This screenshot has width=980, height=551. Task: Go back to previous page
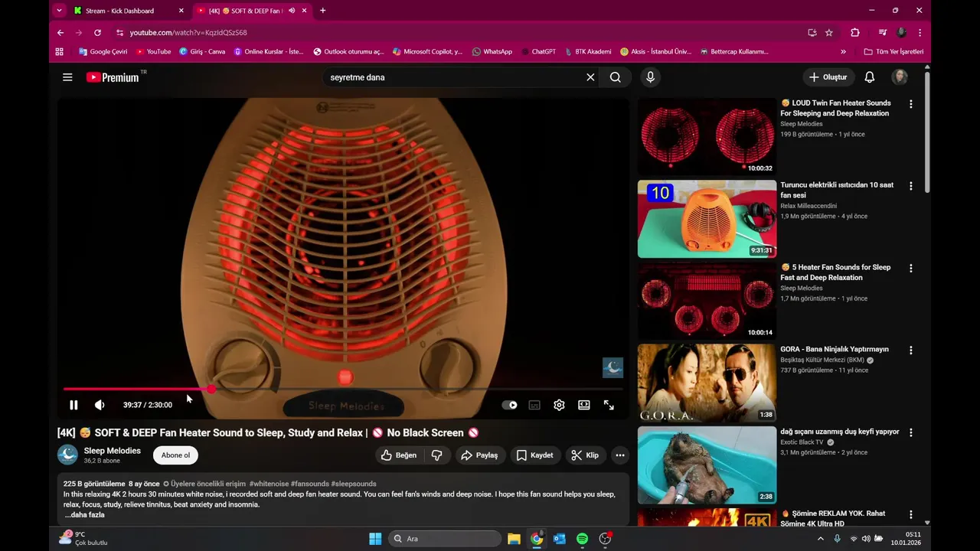click(60, 33)
